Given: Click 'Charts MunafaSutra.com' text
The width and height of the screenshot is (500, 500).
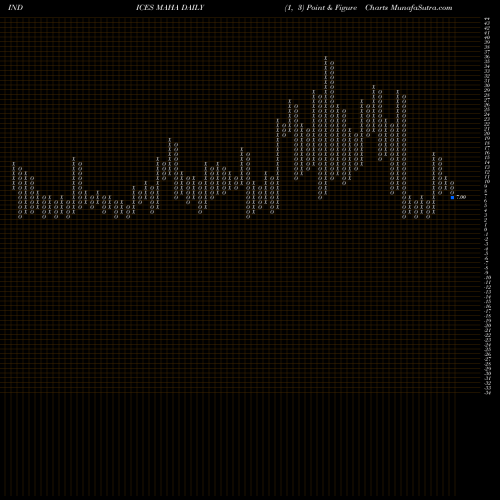Looking at the screenshot, I should [x=409, y=8].
